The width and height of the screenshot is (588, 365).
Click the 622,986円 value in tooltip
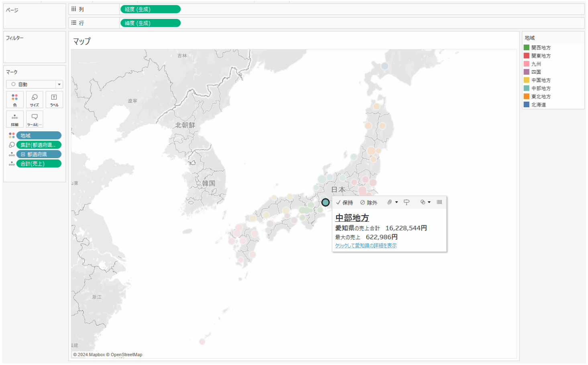click(x=382, y=237)
